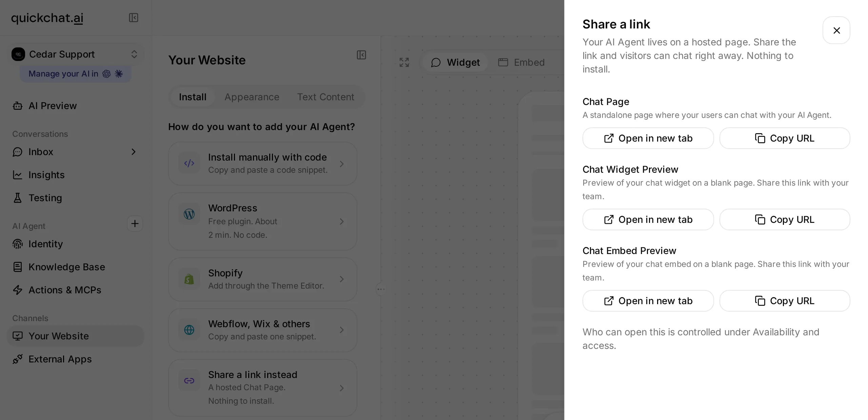Click the three-dots resize handle icon

381,289
